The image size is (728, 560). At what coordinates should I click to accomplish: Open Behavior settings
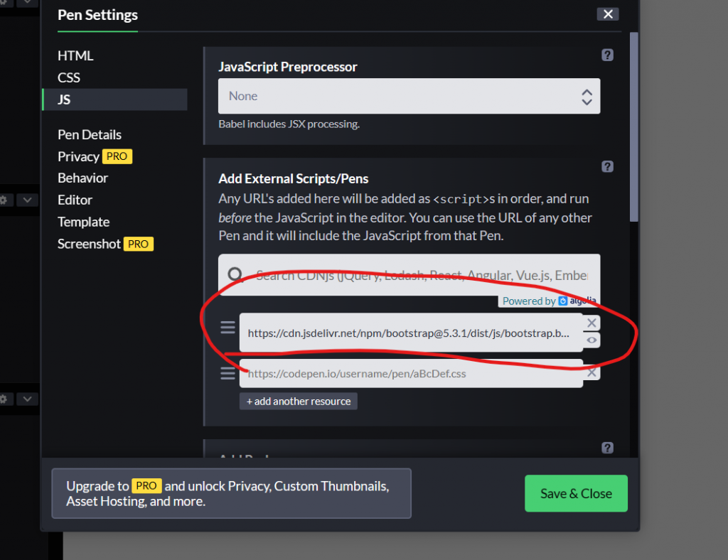click(82, 178)
